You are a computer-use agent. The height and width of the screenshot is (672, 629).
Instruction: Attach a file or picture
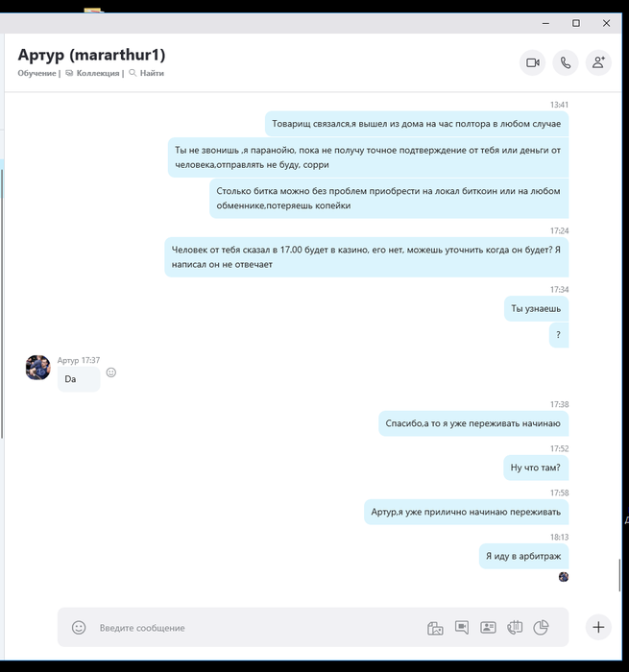[435, 628]
